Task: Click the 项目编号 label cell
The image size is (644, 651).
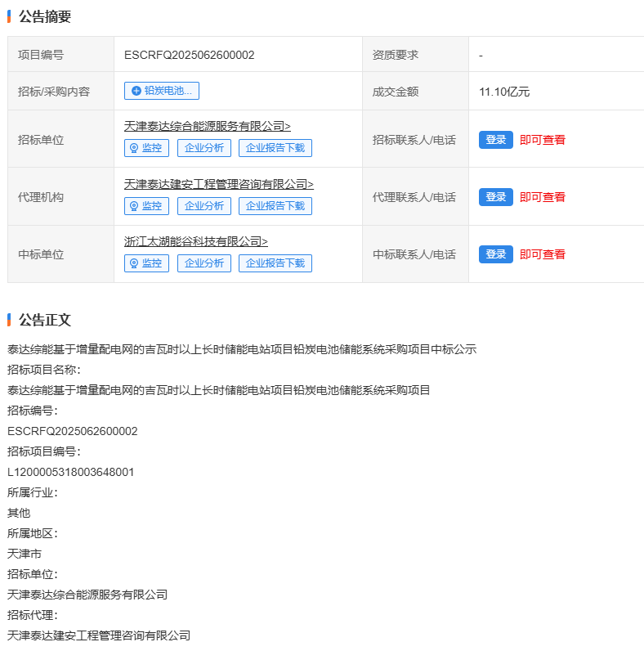Action: pos(61,55)
